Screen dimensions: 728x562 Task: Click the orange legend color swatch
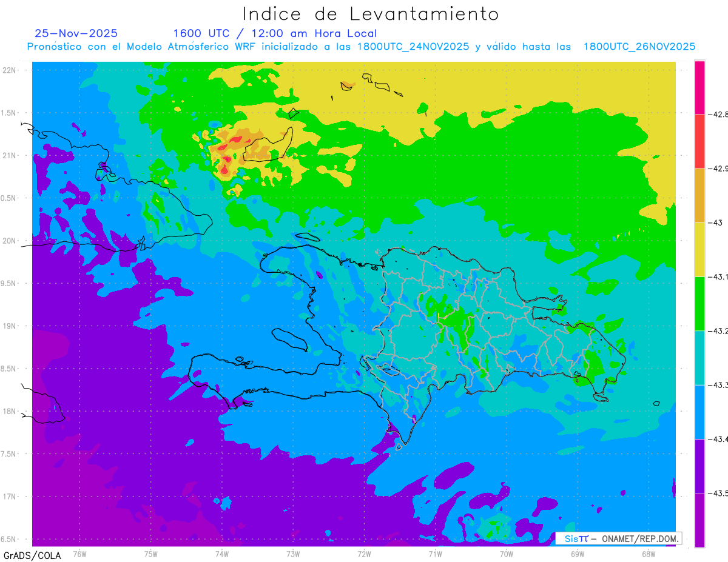(x=699, y=195)
